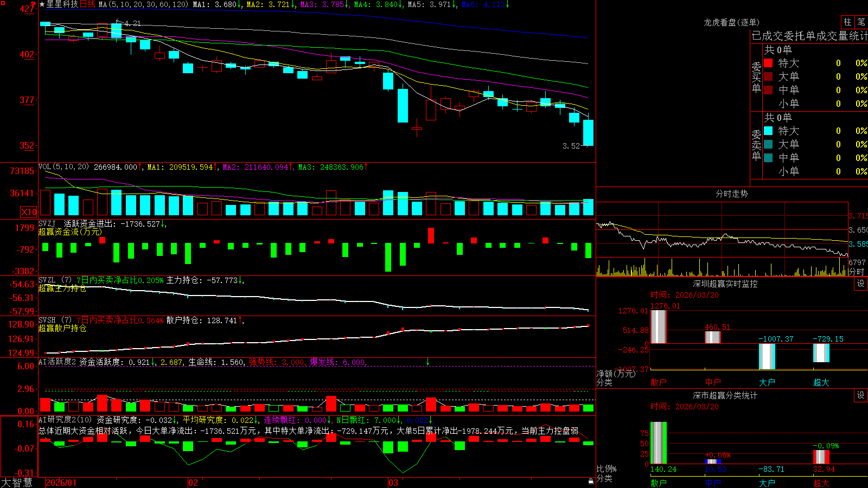Image resolution: width=868 pixels, height=488 pixels.
Task: Click the 超赢散户持仓 indicator label
Action: [x=62, y=328]
